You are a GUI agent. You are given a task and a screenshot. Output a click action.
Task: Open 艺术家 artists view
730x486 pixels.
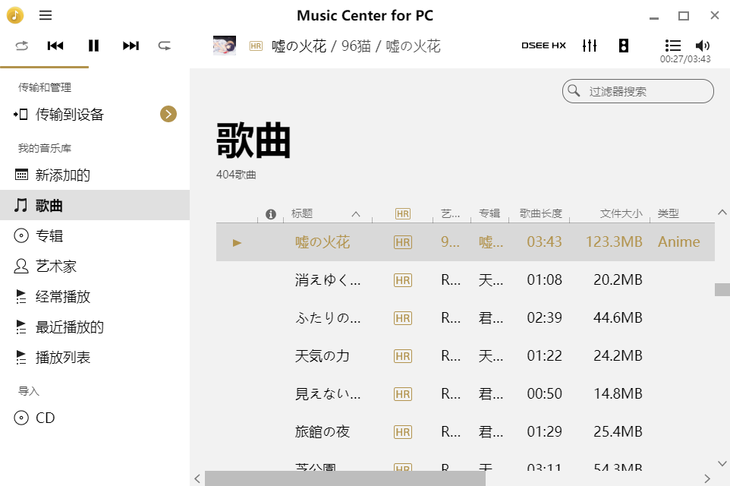tap(95, 266)
